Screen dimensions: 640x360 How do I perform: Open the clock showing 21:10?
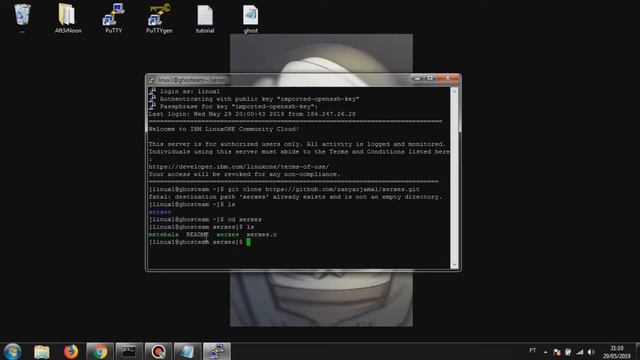(x=617, y=352)
